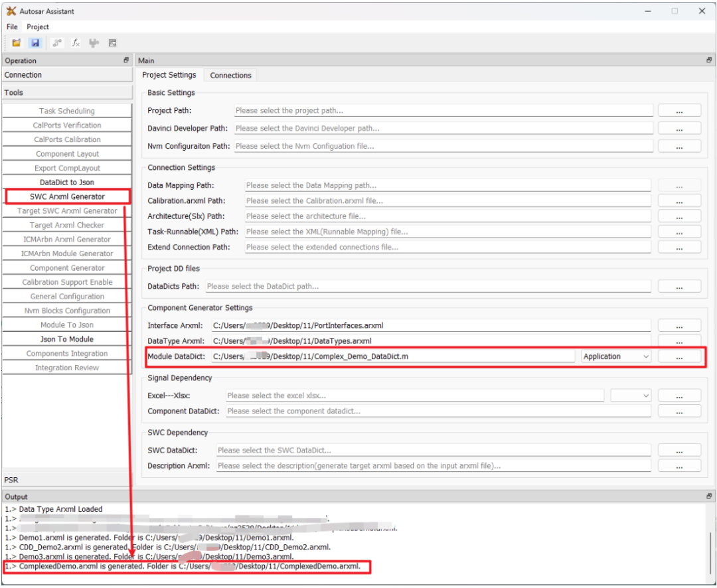This screenshot has height=588, width=717.
Task: Open the dropdown beside Excel---Xlsx field
Action: point(631,395)
